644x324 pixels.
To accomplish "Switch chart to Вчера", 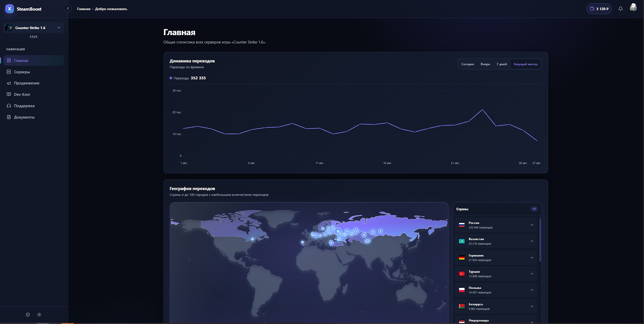I will pos(485,64).
